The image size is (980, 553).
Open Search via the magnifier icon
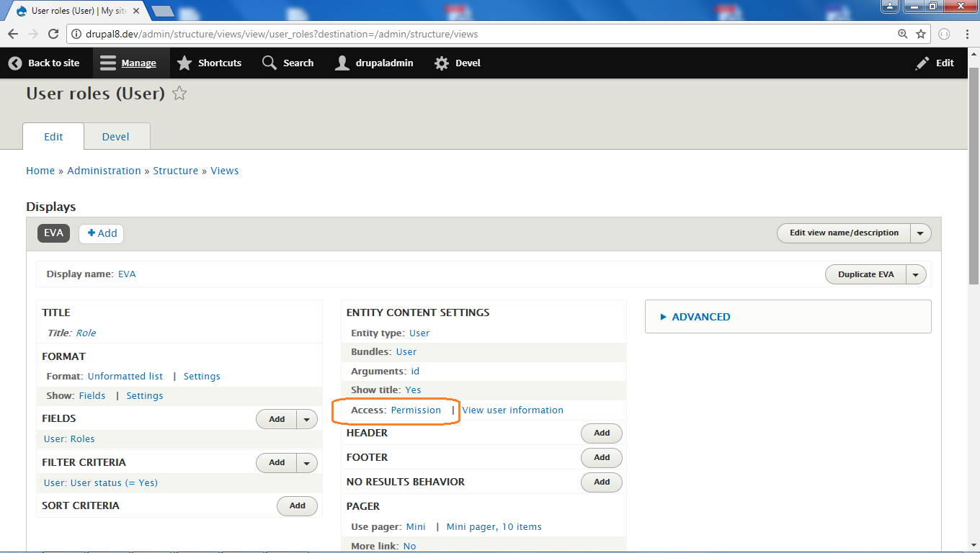click(269, 63)
